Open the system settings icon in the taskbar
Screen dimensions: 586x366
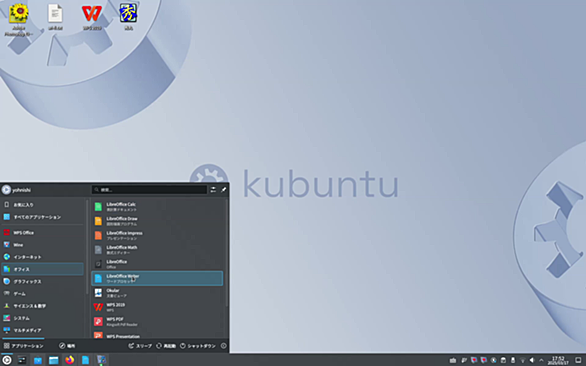point(22,360)
